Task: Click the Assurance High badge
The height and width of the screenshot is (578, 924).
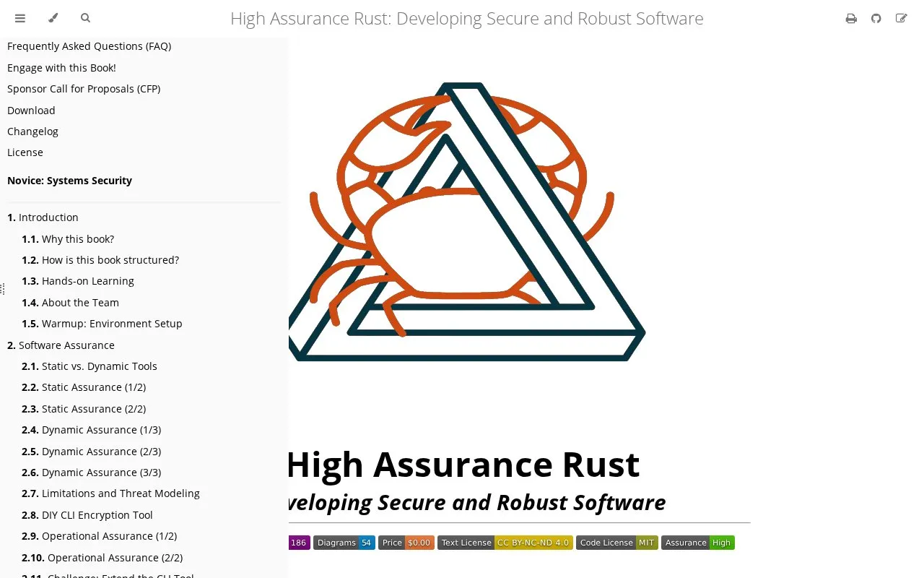Action: (698, 543)
